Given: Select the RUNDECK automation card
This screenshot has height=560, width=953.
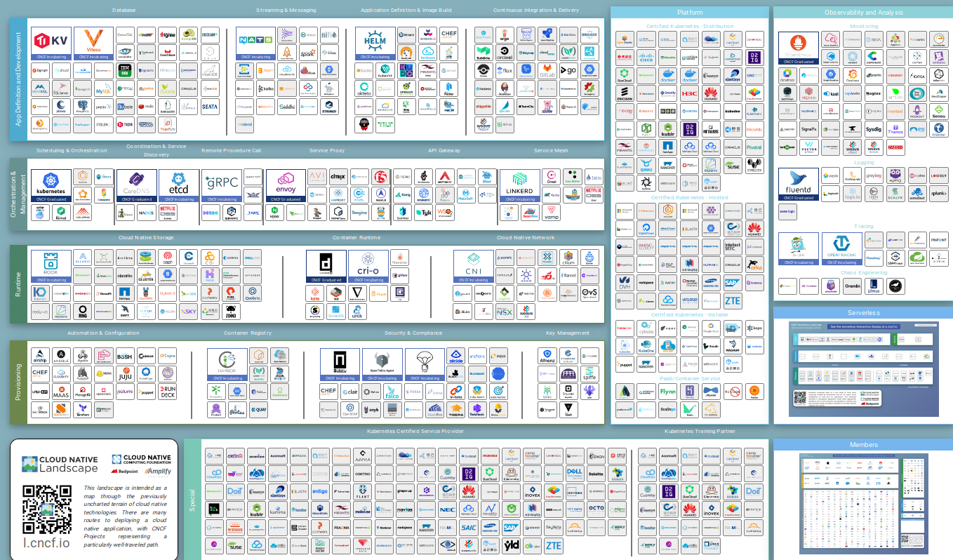Looking at the screenshot, I should [x=167, y=392].
